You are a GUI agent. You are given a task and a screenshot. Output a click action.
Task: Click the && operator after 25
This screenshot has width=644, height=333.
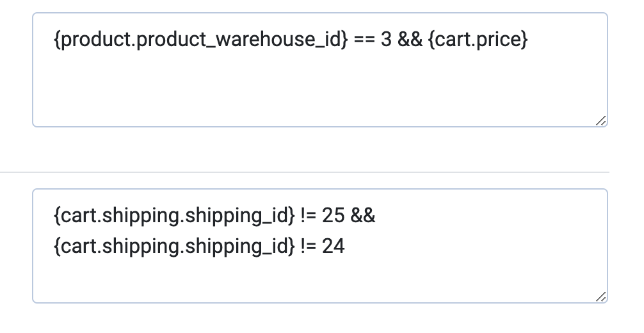point(363,216)
